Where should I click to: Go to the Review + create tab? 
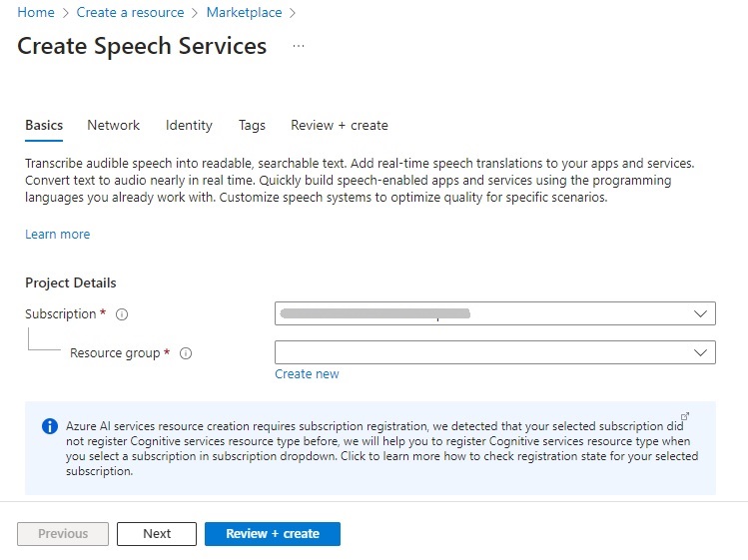[339, 126]
